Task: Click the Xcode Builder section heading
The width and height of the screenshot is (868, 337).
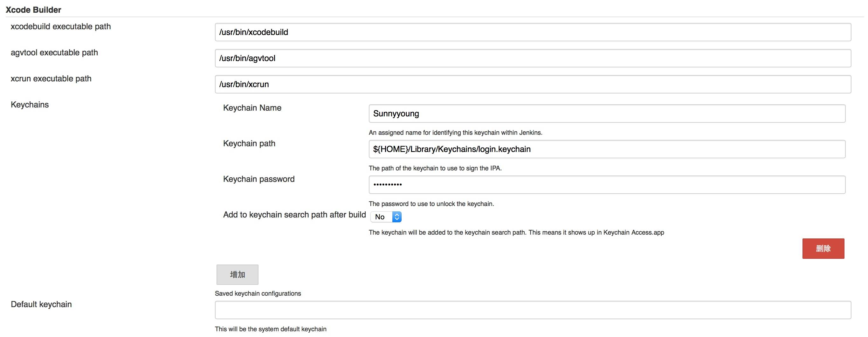Action: [x=33, y=10]
